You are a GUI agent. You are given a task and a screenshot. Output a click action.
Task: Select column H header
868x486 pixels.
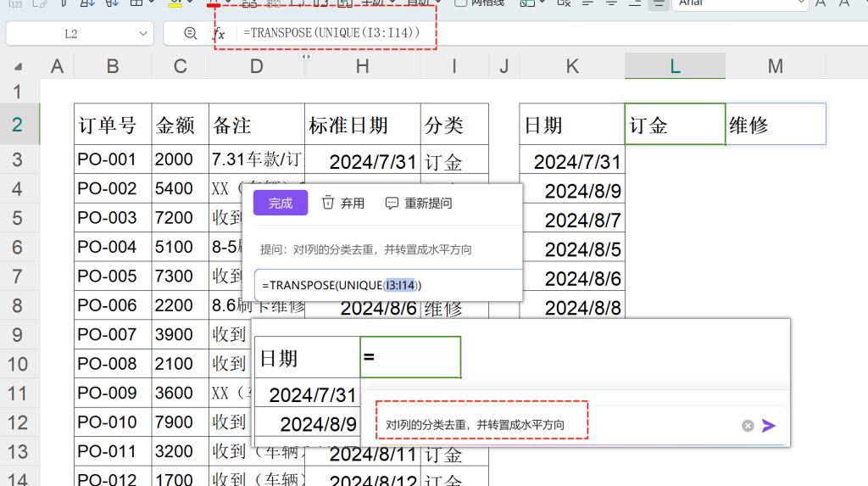click(x=363, y=66)
